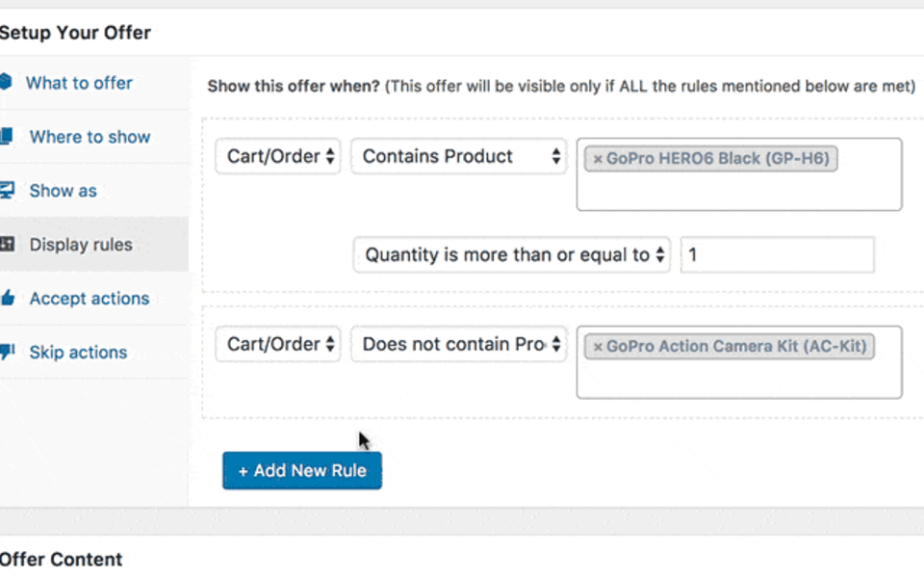This screenshot has width=924, height=578.
Task: Click the Add New Rule button
Action: 301,471
